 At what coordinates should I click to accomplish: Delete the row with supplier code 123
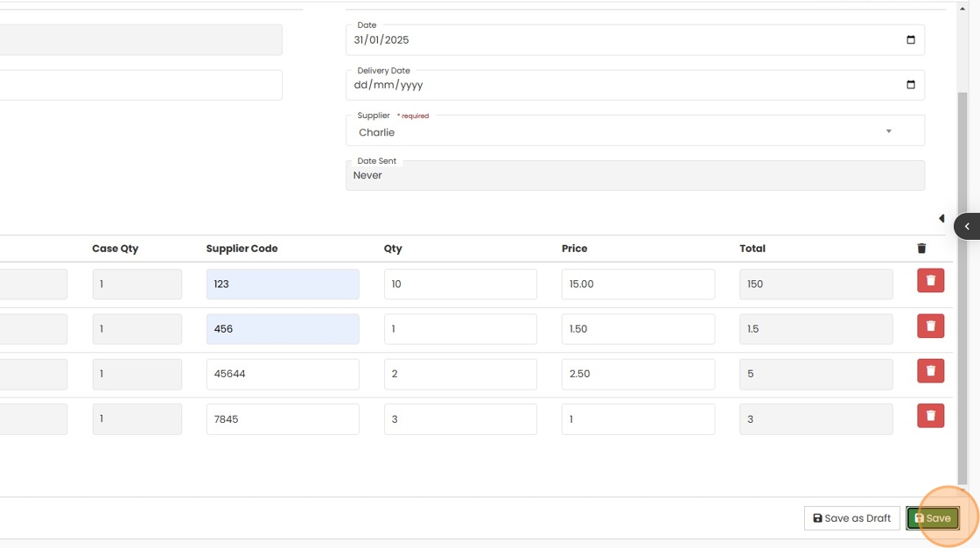click(x=930, y=281)
